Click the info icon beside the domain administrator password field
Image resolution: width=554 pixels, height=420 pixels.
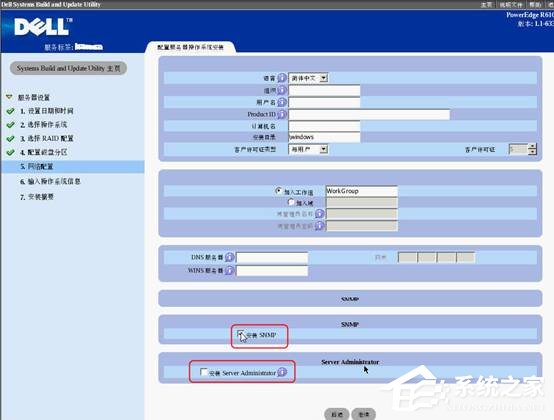(x=319, y=226)
